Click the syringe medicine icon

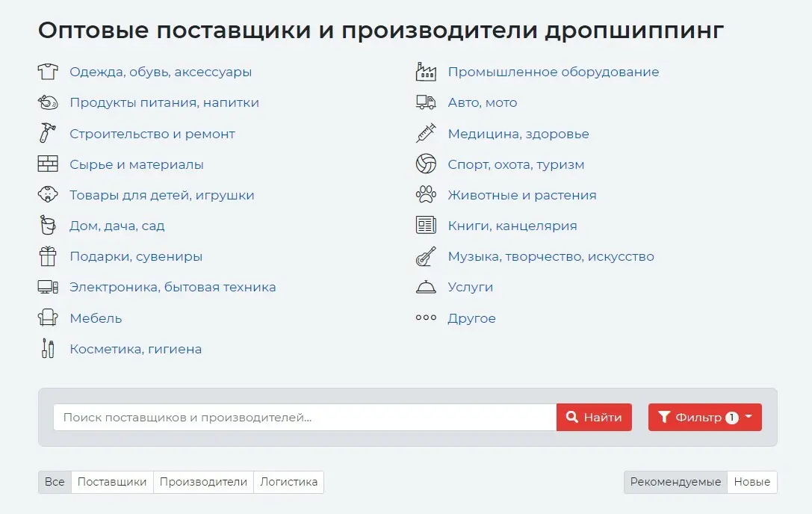[x=426, y=133]
